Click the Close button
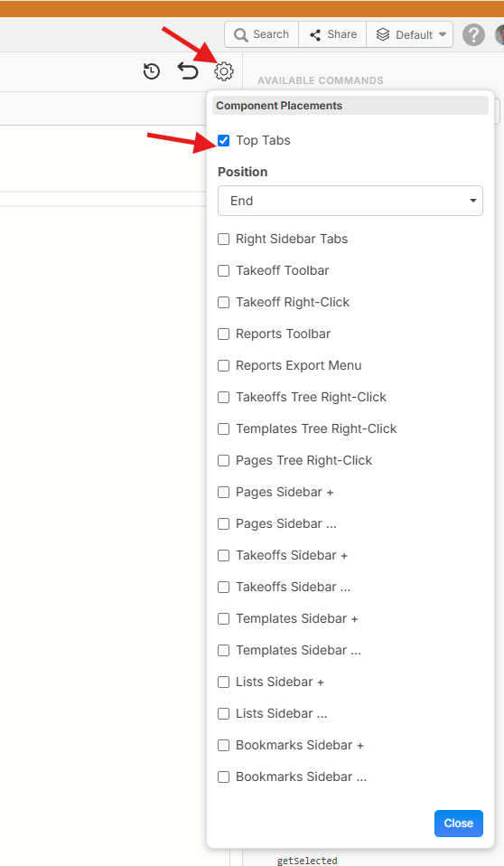504x866 pixels. click(x=459, y=823)
